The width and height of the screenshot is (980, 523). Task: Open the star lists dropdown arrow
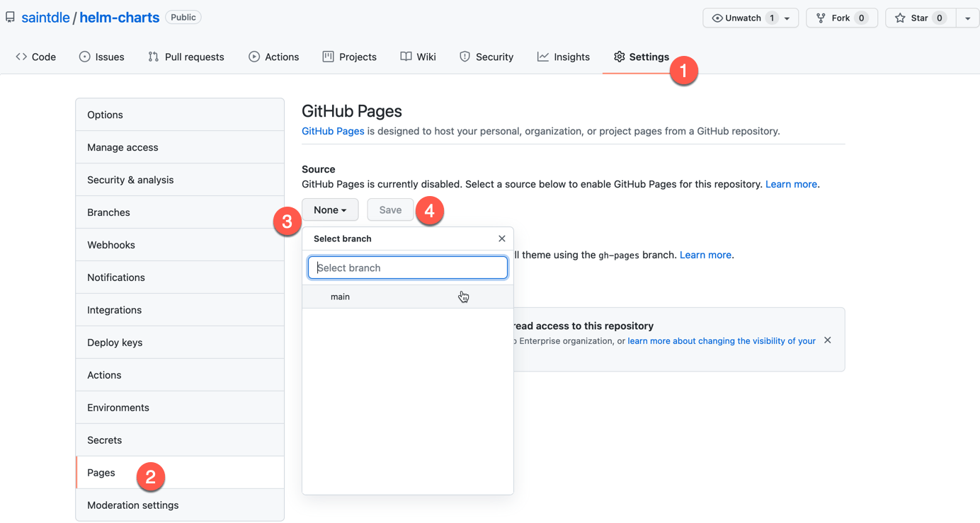click(967, 18)
